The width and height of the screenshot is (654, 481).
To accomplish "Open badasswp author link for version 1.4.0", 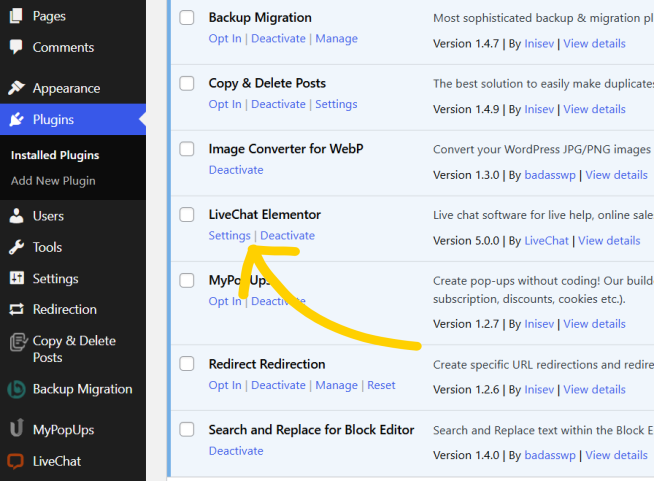I will [550, 455].
